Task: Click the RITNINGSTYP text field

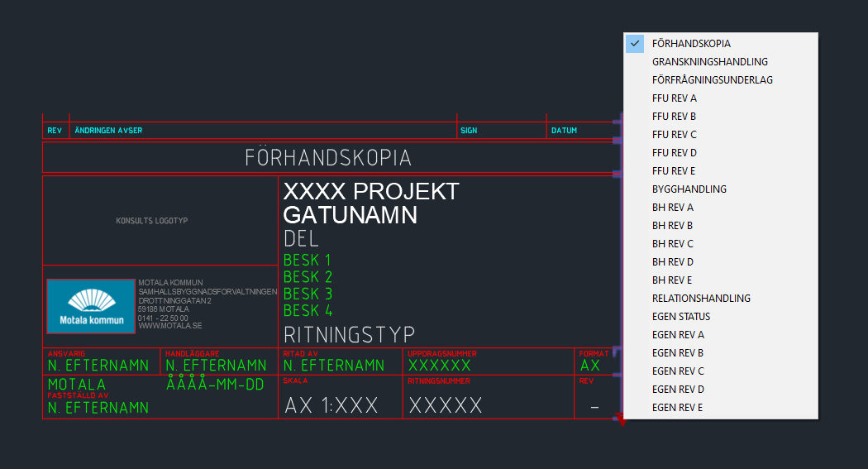Action: pyautogui.click(x=349, y=335)
